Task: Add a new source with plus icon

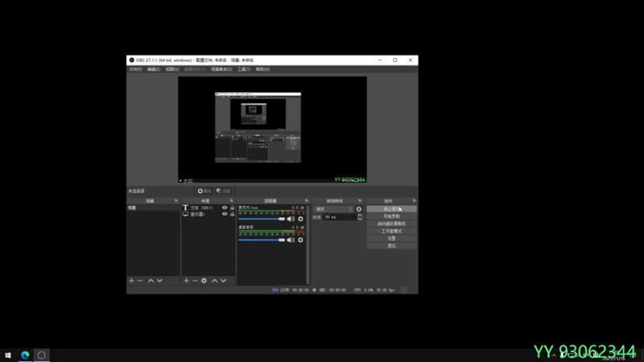Action: pos(187,281)
